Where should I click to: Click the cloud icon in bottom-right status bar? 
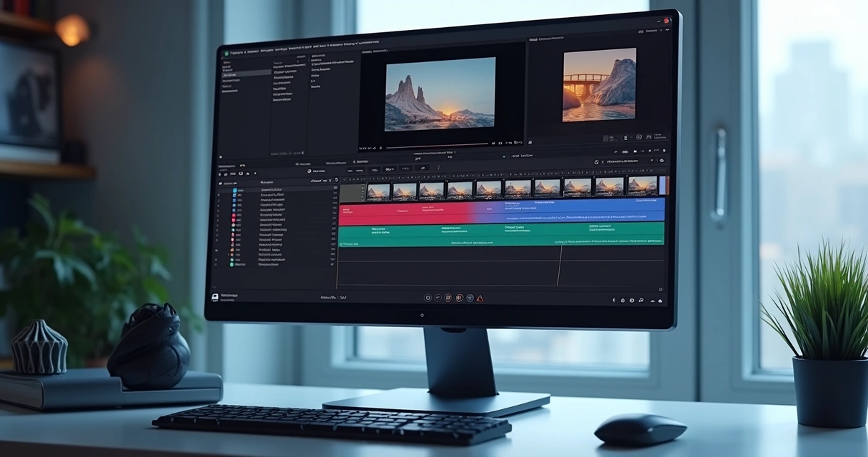(660, 301)
